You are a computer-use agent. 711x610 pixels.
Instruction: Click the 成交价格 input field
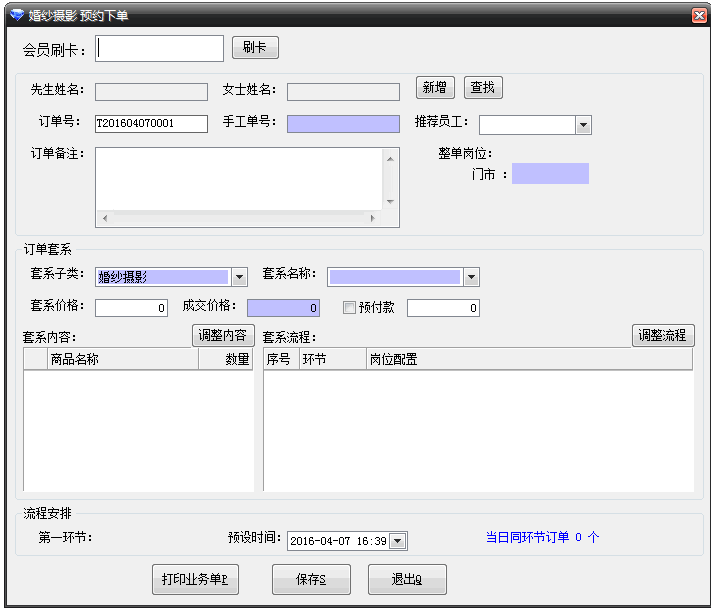[283, 308]
